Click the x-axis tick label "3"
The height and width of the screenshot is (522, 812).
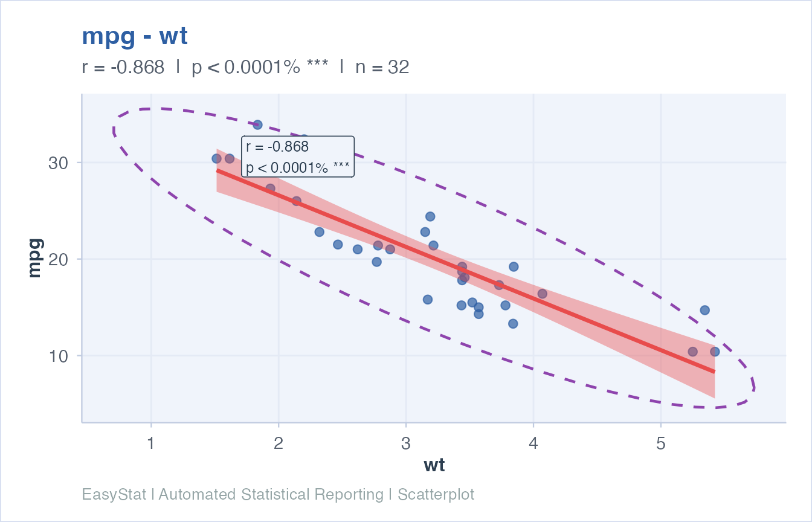point(406,443)
